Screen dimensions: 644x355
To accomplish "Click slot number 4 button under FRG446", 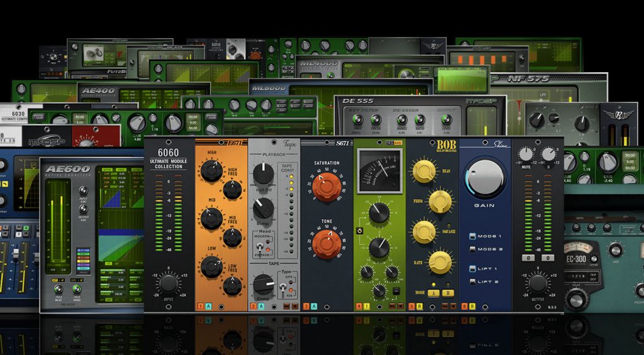I will coord(359,306).
